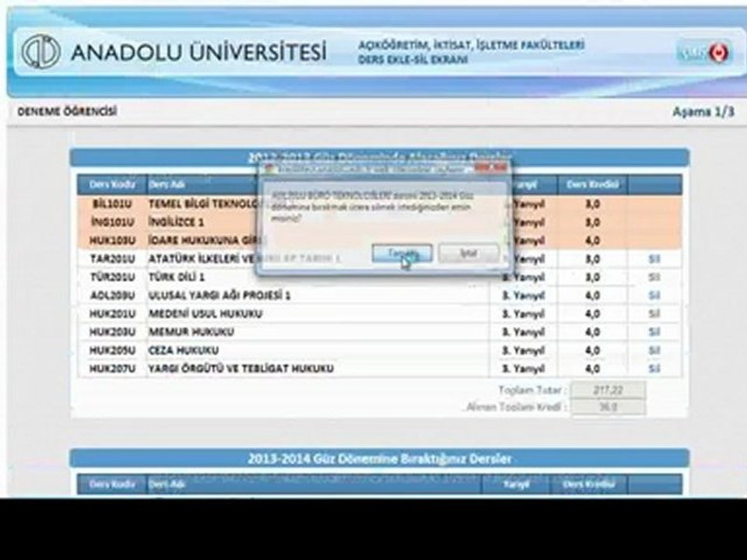
Task: Delete HUK201U Medeni Usul Hukuku course
Action: click(654, 313)
